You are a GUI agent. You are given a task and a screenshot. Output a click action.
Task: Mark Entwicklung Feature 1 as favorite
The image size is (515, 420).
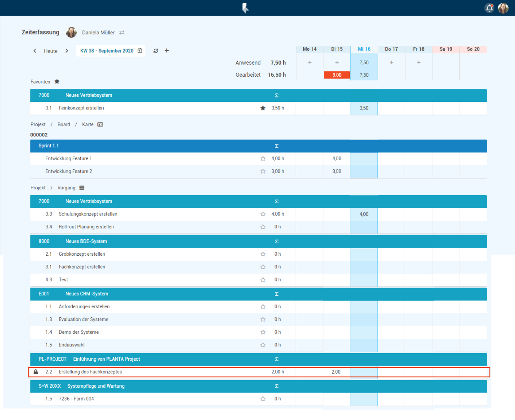click(x=263, y=158)
